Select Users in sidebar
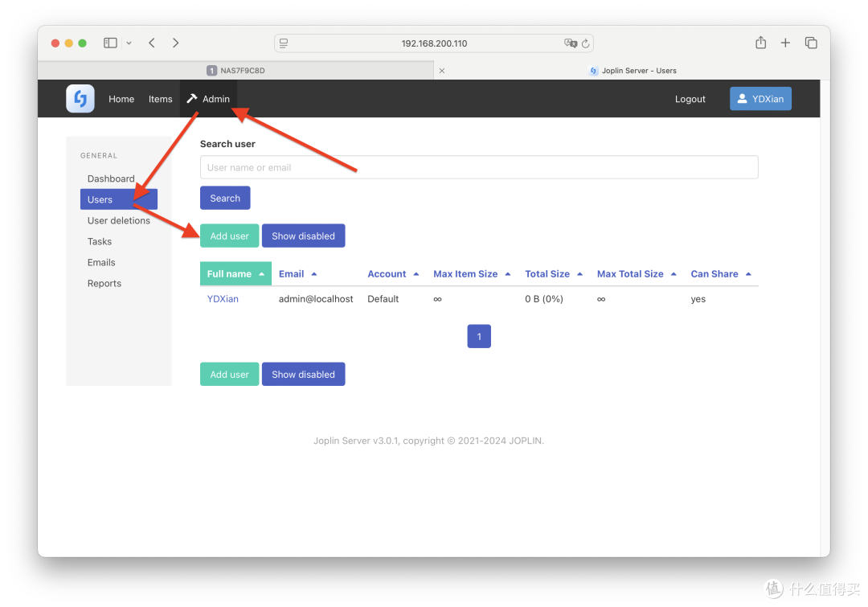The height and width of the screenshot is (607, 868). pos(118,199)
